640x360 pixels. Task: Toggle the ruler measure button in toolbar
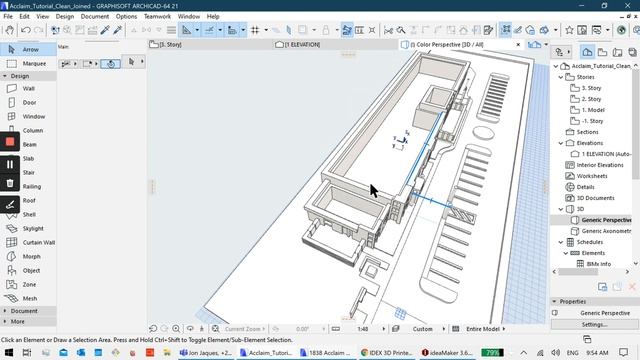[x=232, y=30]
